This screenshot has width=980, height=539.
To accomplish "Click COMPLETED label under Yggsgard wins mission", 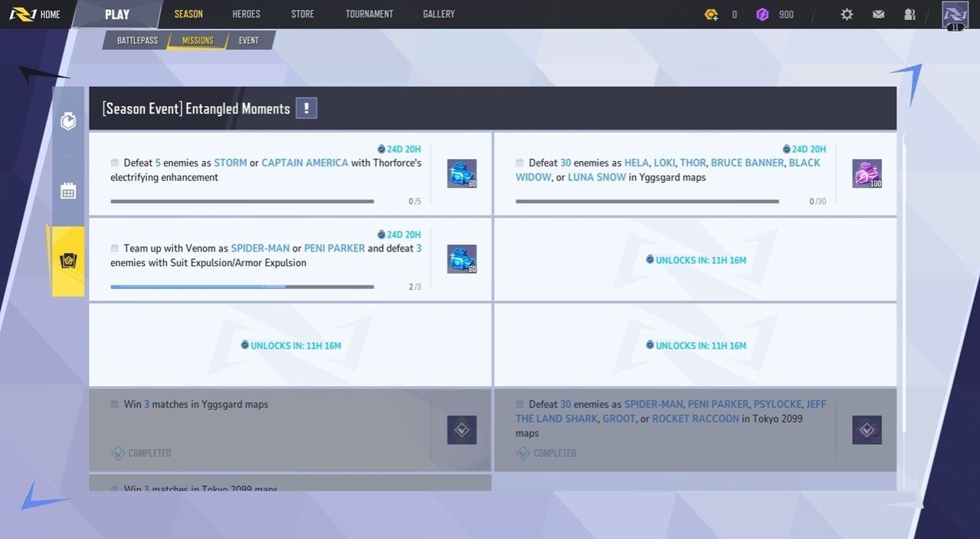I will (x=149, y=453).
